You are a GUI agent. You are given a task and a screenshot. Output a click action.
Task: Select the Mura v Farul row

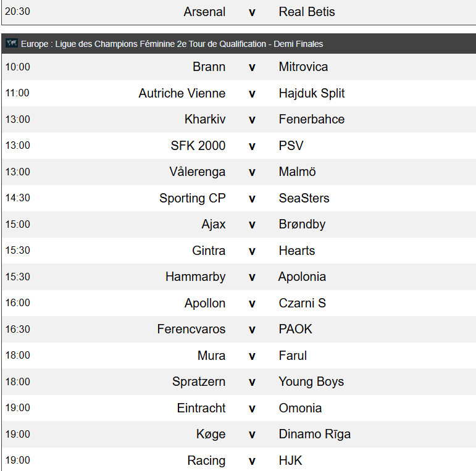239,356
